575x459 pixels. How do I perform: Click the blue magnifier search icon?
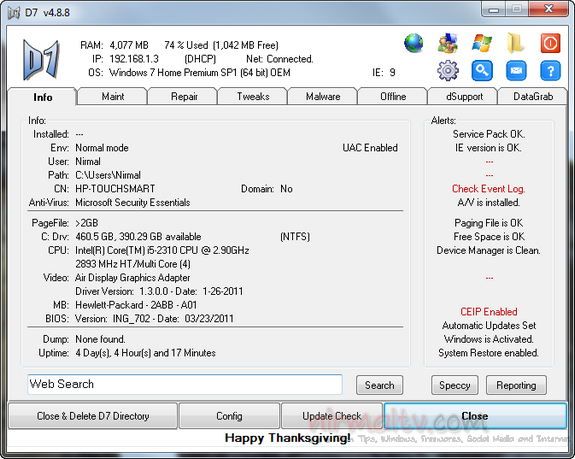click(x=482, y=70)
